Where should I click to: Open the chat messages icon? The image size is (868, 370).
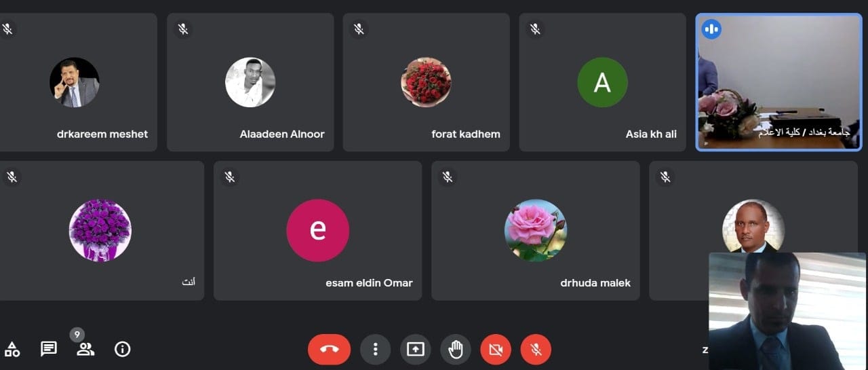pos(49,349)
